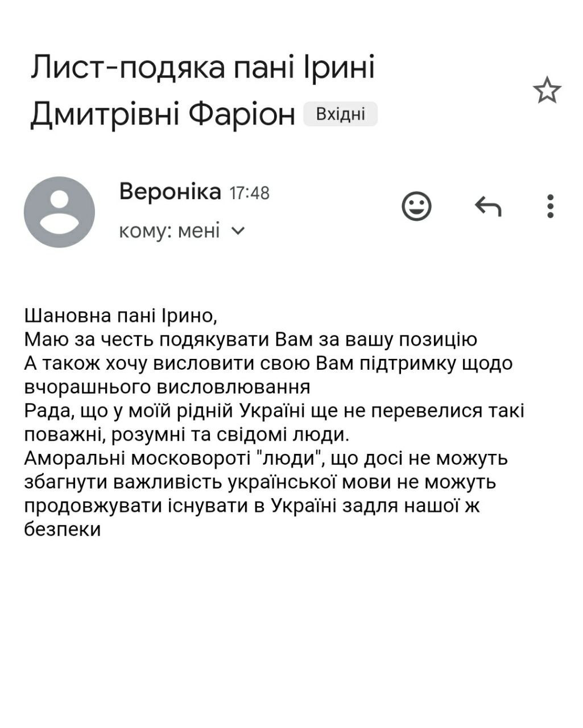Open the three-dot more options menu
Viewport: 583px width, 728px height.
coord(550,206)
